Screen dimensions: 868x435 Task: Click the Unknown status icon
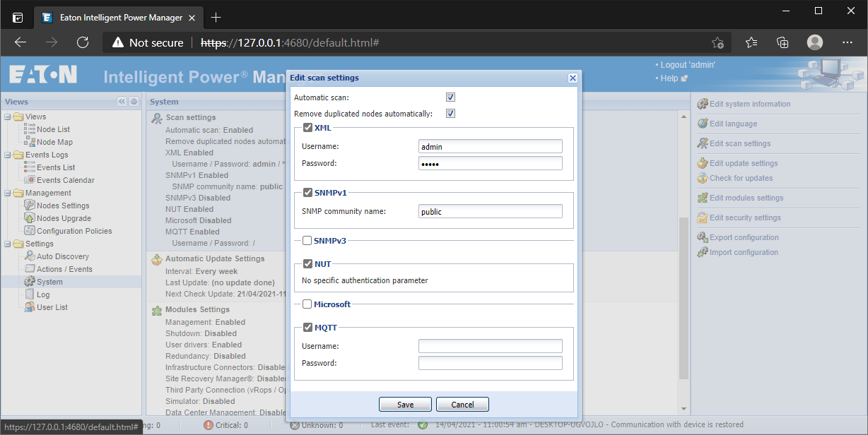tap(295, 425)
